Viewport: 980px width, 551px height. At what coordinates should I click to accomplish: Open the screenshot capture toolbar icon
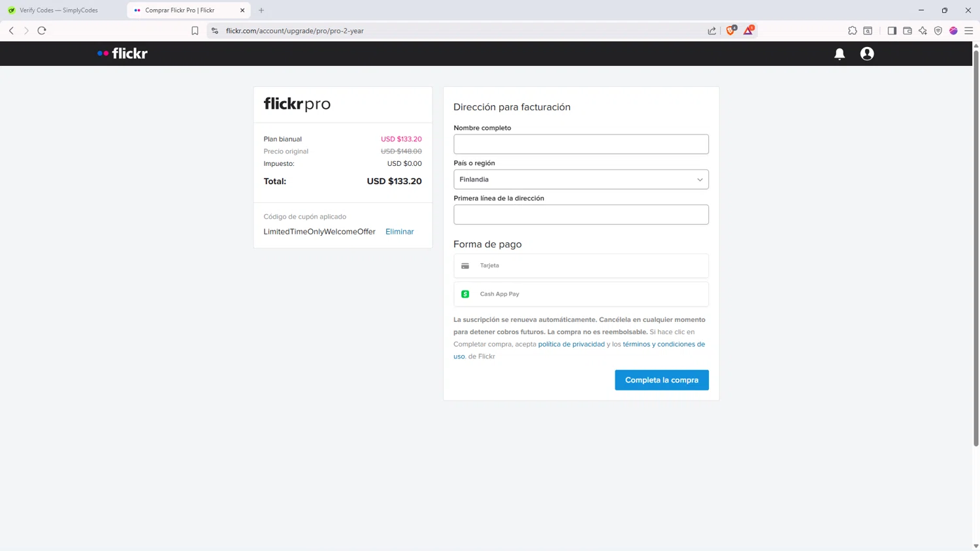pyautogui.click(x=868, y=31)
